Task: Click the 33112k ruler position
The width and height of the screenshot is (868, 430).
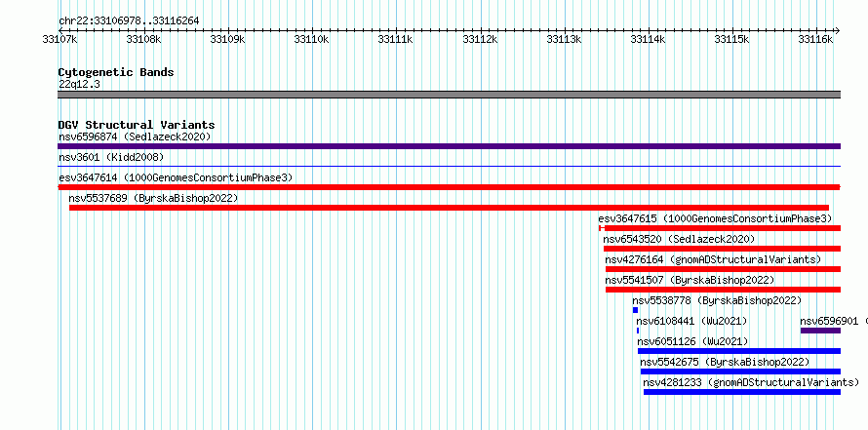Action: (x=480, y=39)
